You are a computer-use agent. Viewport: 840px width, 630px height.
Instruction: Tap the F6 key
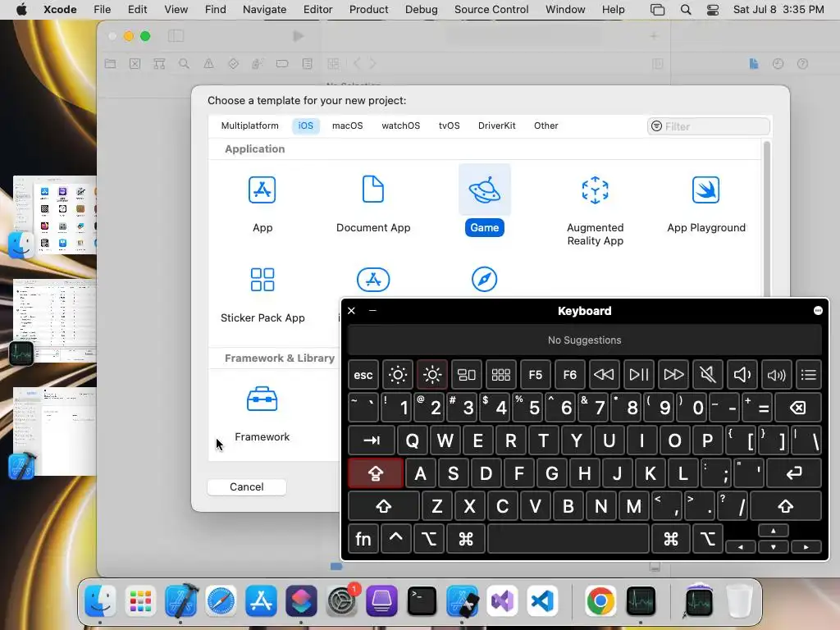pos(569,375)
